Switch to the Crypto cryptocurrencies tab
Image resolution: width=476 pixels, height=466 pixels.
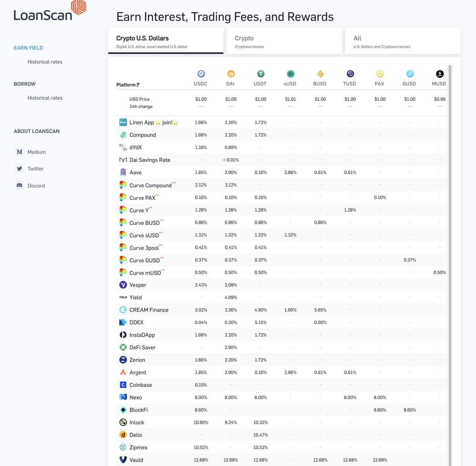tap(284, 41)
